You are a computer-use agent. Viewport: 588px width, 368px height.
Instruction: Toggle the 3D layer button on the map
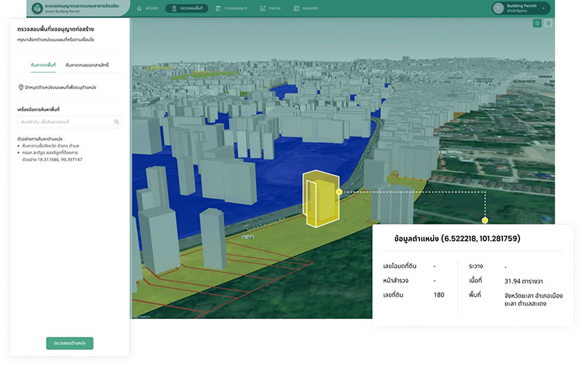tap(537, 24)
